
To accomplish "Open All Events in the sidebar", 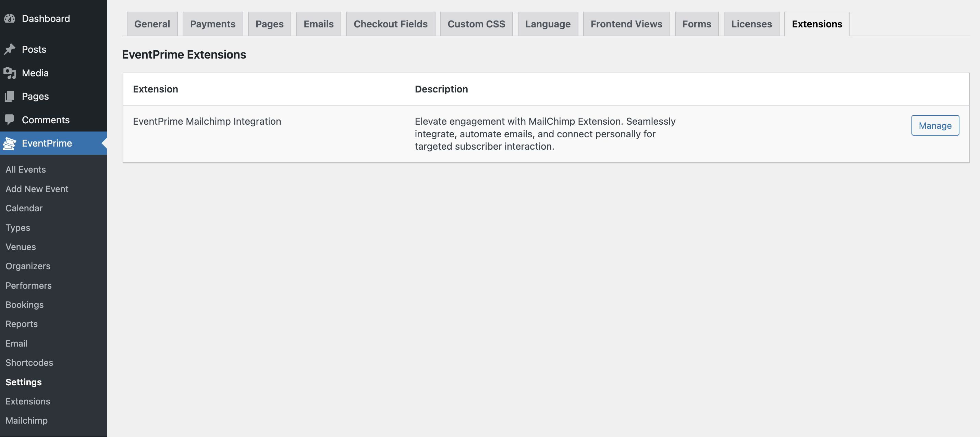I will tap(25, 169).
